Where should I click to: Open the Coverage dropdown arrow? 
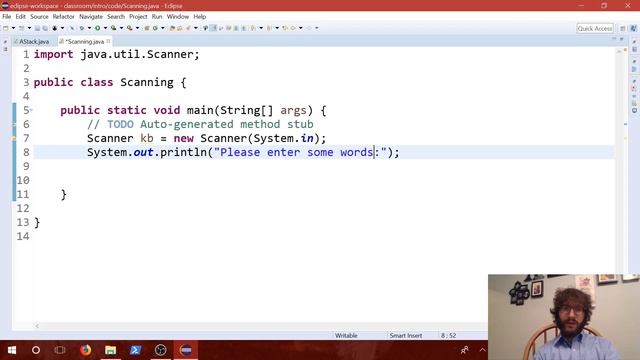click(x=121, y=28)
